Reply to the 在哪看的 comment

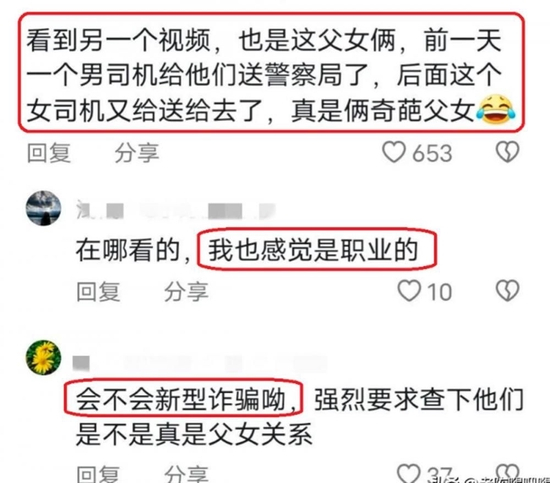[x=98, y=291]
